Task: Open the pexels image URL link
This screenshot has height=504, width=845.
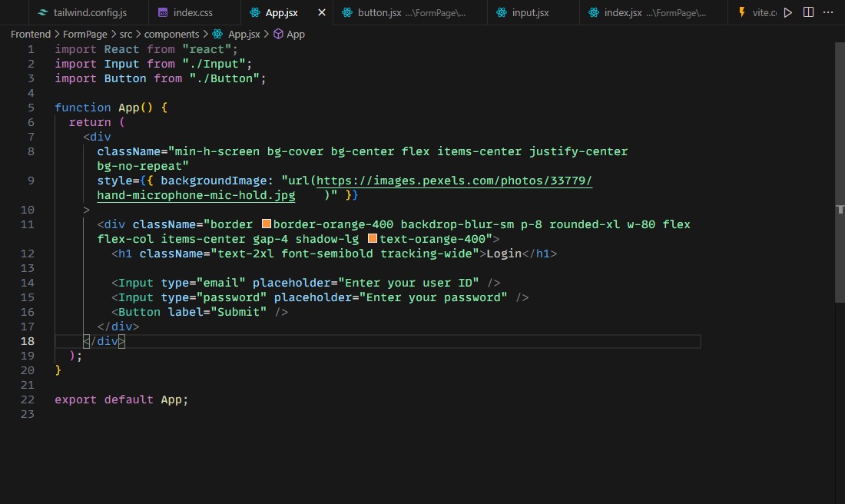Action: coord(454,181)
